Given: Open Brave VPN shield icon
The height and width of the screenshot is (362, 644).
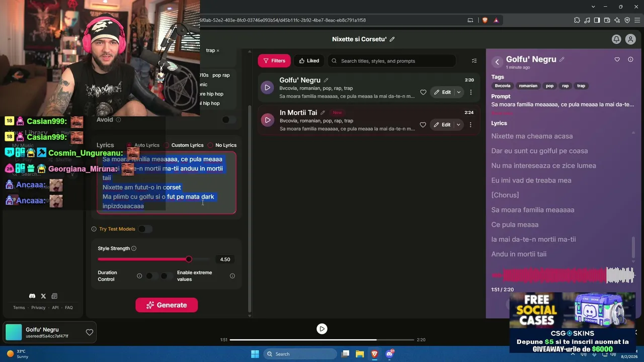Looking at the screenshot, I should [x=627, y=20].
